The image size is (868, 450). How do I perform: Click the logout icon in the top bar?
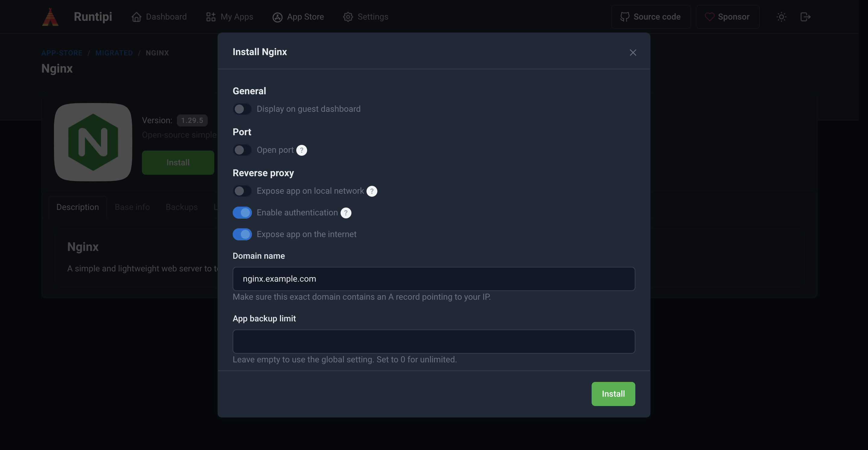point(806,17)
